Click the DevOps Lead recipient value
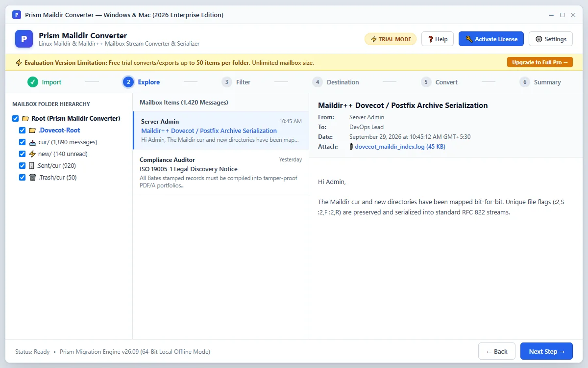The height and width of the screenshot is (368, 588). [x=367, y=127]
